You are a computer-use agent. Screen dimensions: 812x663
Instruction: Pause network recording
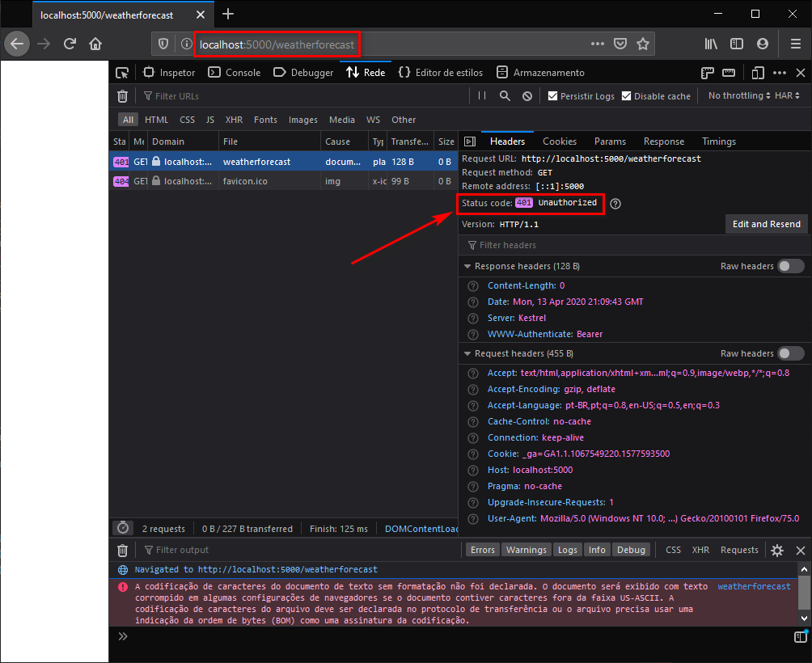coord(482,96)
